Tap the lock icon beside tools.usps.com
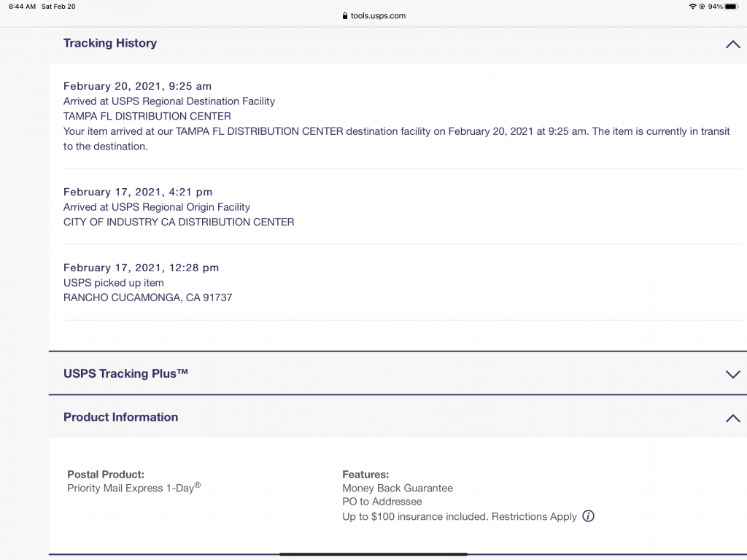The width and height of the screenshot is (747, 560). pos(345,16)
